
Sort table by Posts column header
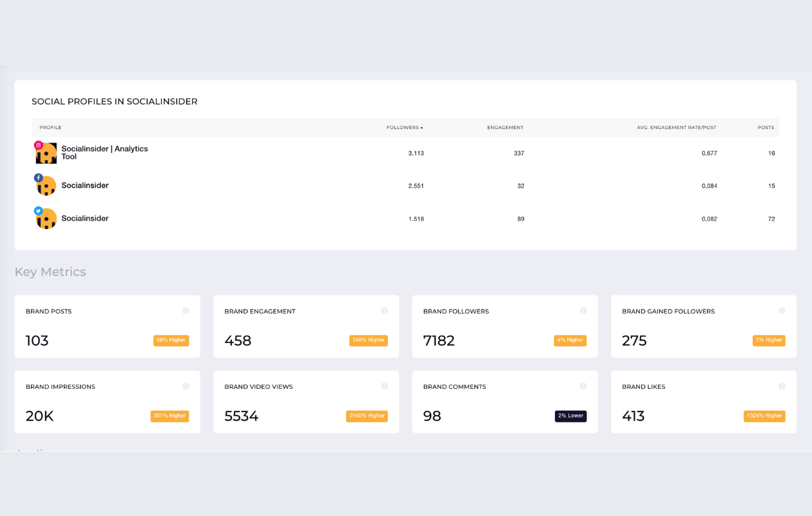[766, 128]
